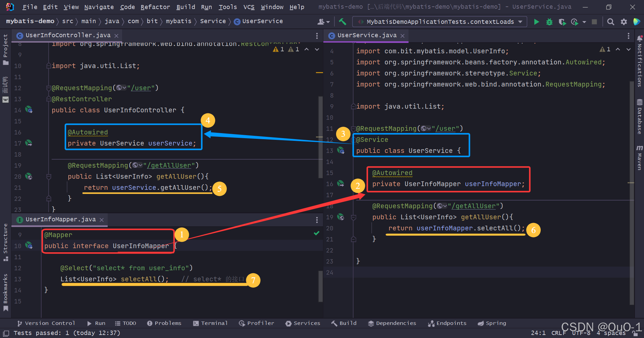Open the Endpoints tool window
The height and width of the screenshot is (338, 644).
pyautogui.click(x=447, y=323)
